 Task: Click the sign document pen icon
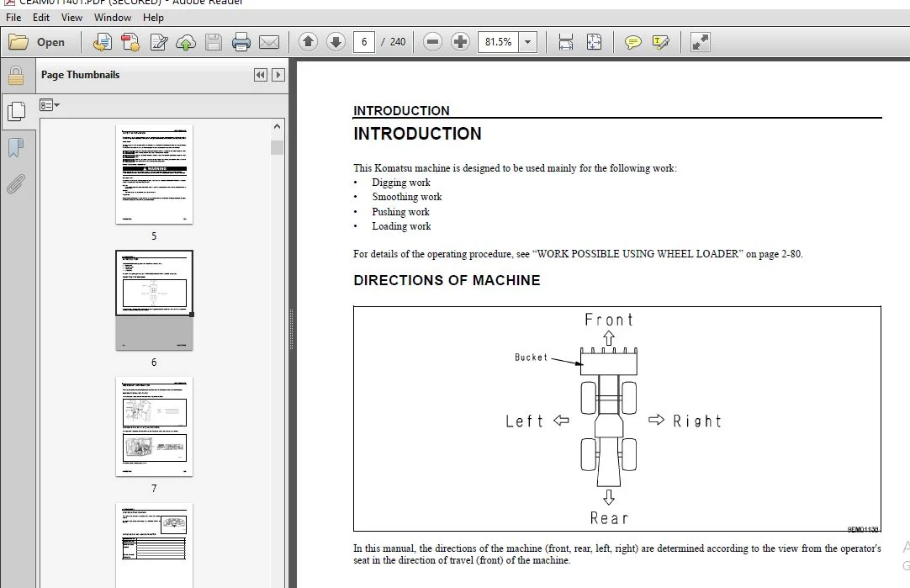(x=158, y=42)
